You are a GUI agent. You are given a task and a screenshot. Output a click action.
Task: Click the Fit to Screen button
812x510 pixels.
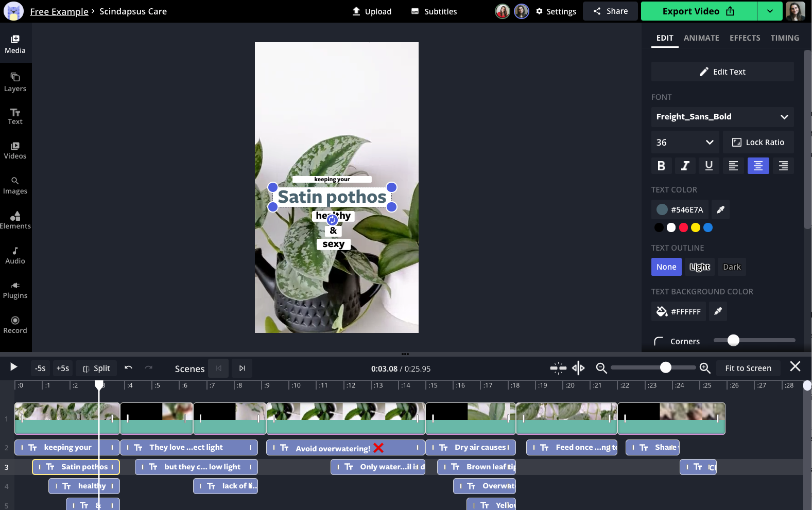[748, 368]
